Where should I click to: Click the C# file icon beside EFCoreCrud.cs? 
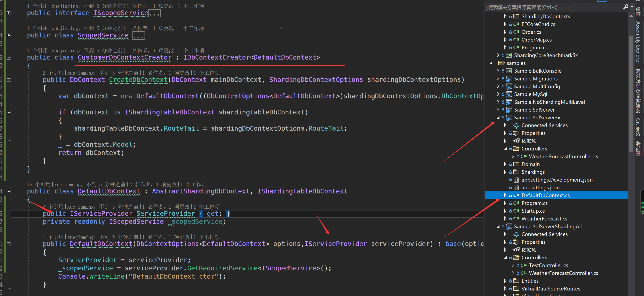click(516, 24)
